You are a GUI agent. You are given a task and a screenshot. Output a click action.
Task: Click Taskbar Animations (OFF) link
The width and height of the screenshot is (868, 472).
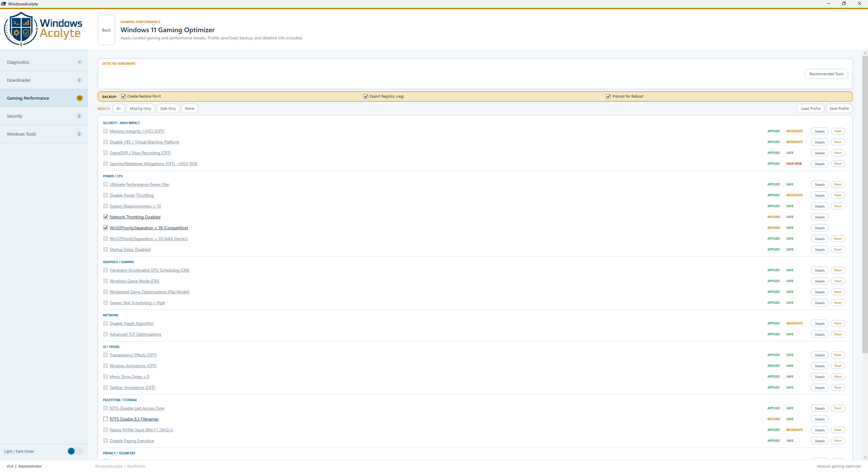click(132, 388)
